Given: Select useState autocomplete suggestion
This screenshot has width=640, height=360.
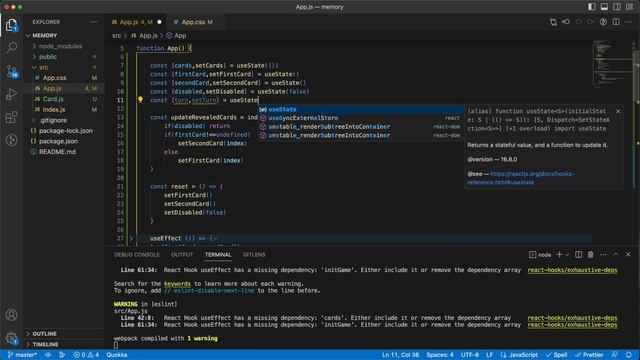Looking at the screenshot, I should pyautogui.click(x=361, y=109).
